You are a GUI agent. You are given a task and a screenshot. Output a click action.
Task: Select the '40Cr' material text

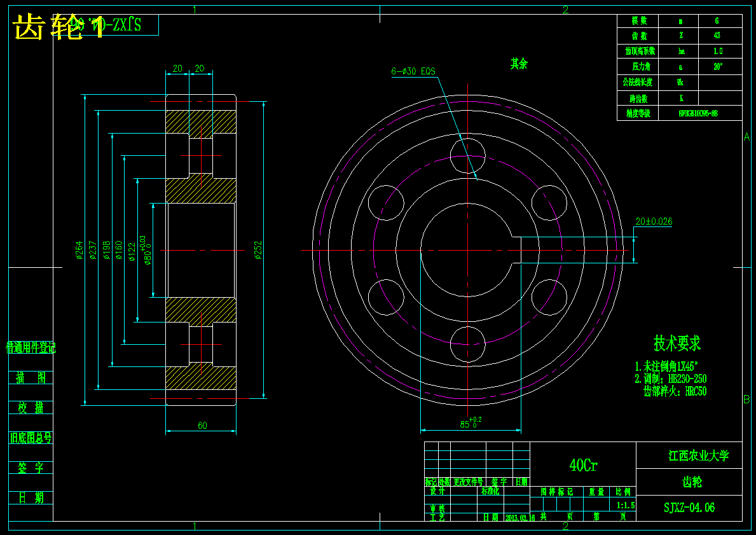(x=584, y=466)
